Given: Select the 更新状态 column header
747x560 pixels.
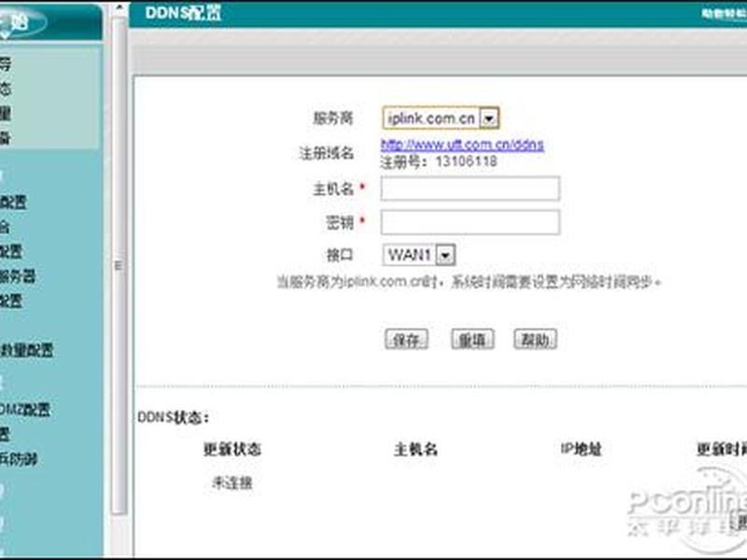Looking at the screenshot, I should tap(232, 449).
